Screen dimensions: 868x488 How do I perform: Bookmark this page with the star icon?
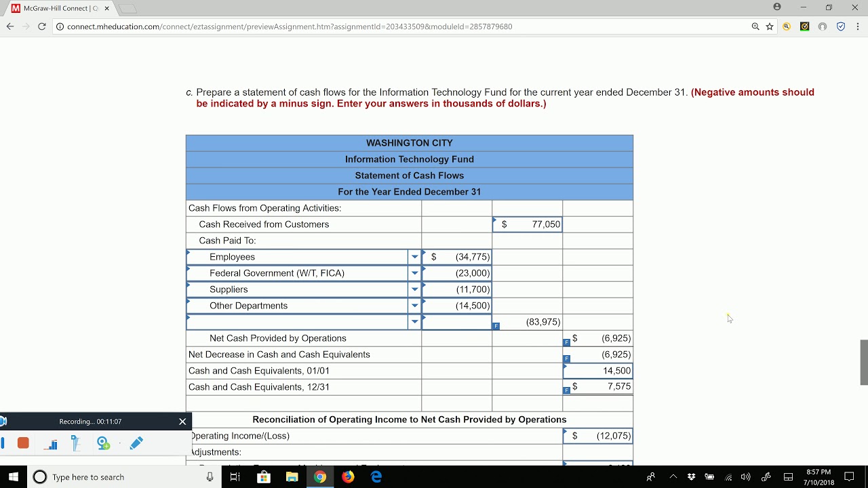coord(770,26)
